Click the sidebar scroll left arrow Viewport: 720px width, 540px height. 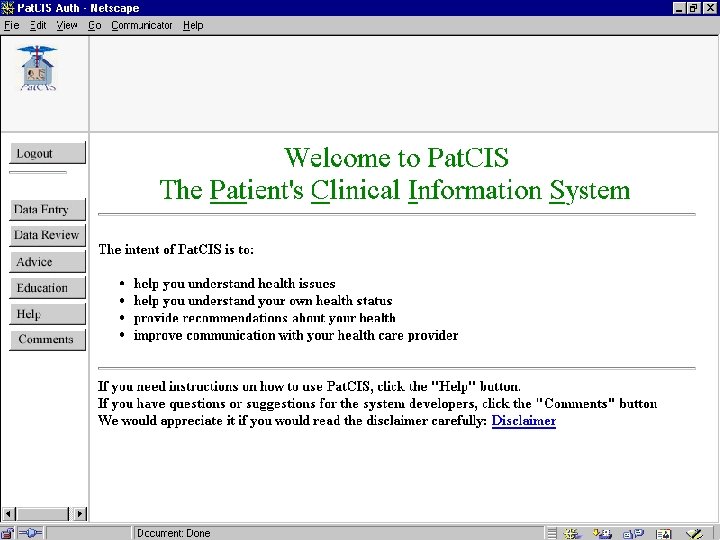coord(9,514)
